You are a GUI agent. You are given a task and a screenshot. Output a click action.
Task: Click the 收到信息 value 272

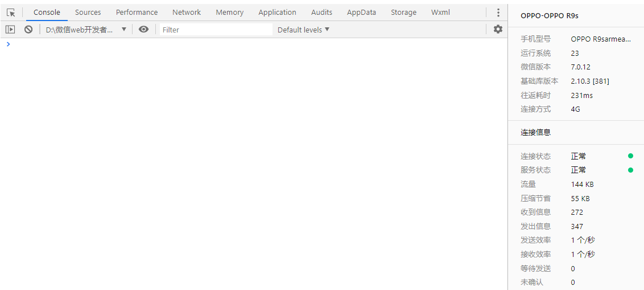pos(577,213)
